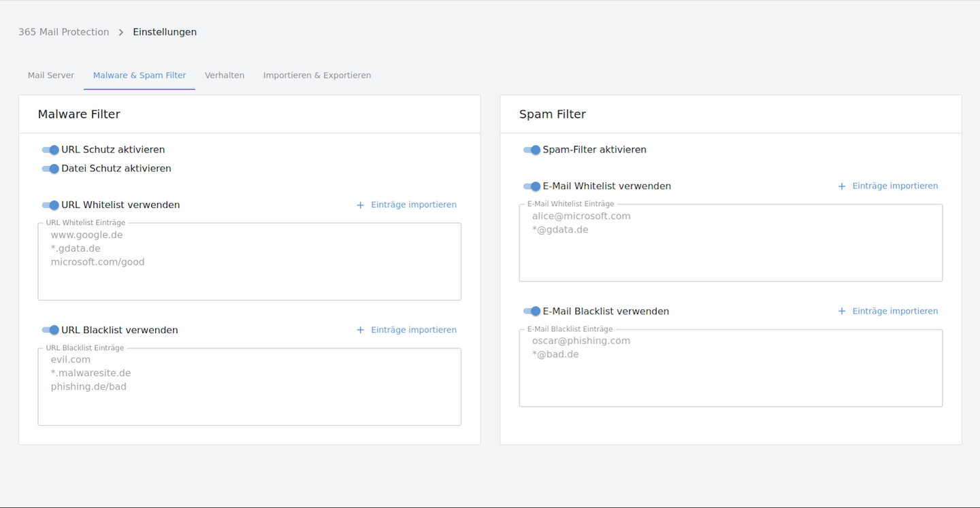Click plus icon beside E-Mail Whitelist import
The width and height of the screenshot is (980, 508).
tap(842, 186)
